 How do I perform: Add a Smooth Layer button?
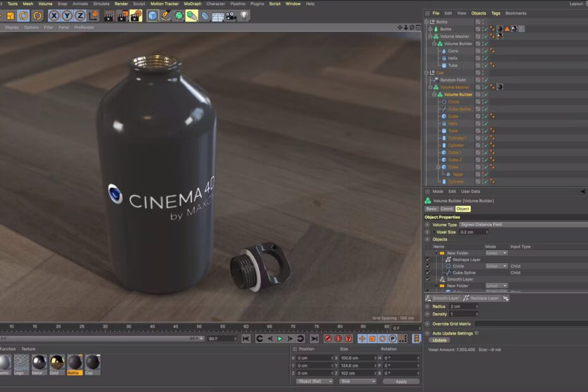click(443, 298)
